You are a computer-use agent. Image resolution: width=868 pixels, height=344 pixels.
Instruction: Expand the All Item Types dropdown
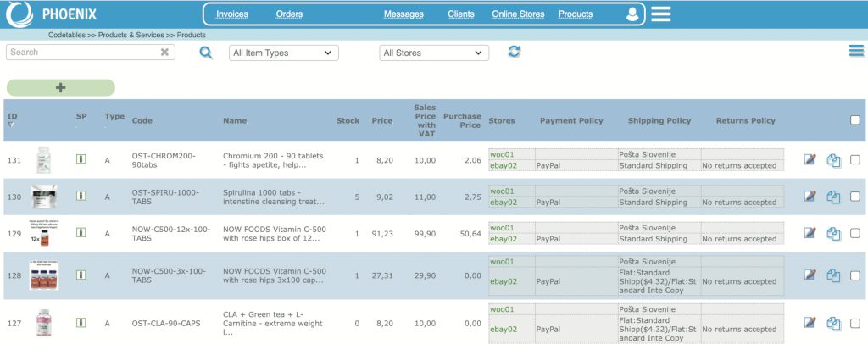coord(283,53)
